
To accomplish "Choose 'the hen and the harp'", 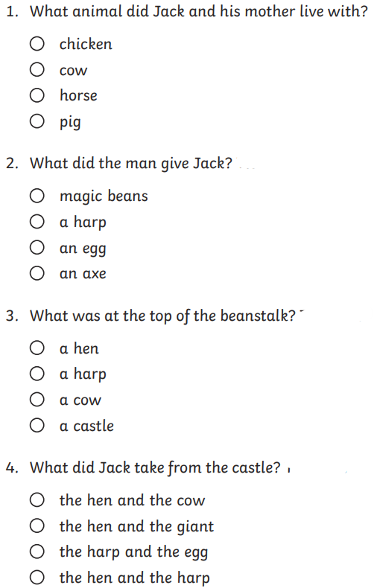I will 37,578.
